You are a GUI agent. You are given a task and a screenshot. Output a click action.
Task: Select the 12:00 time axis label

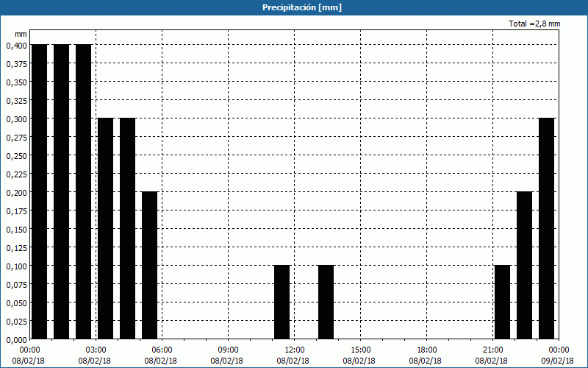294,350
